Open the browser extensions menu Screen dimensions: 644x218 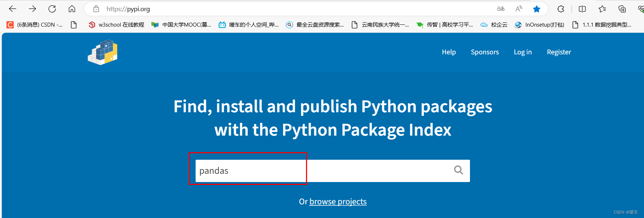(561, 9)
